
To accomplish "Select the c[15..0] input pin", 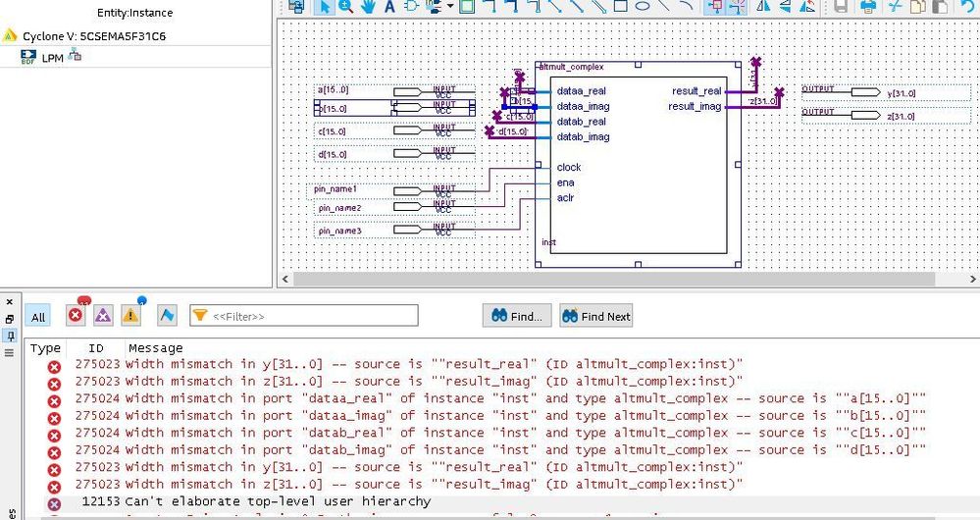I will 394,131.
